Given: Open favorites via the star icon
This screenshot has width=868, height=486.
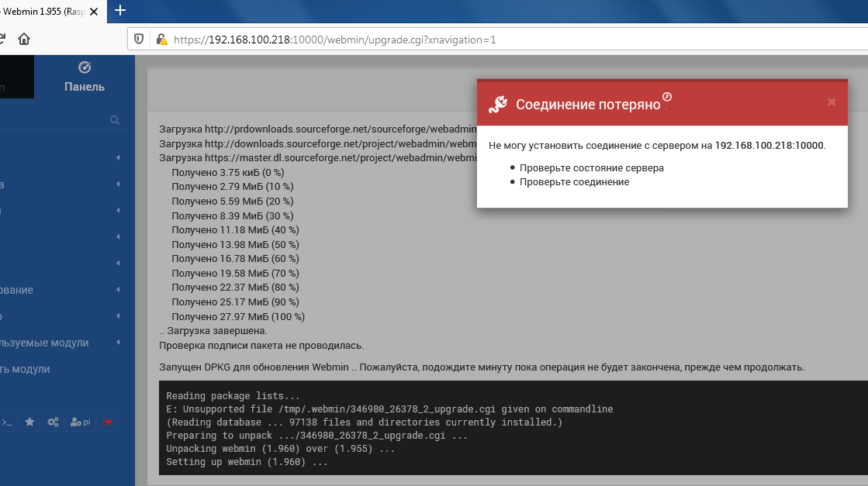Looking at the screenshot, I should point(30,422).
